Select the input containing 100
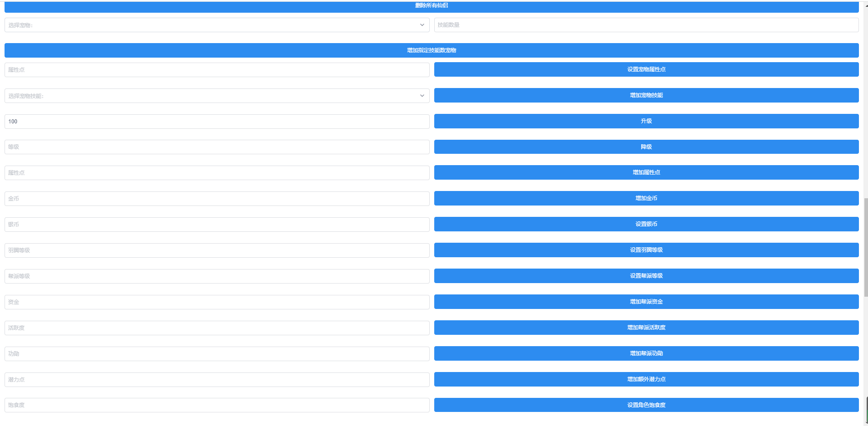Screen dimensions: 868x426 tap(217, 122)
